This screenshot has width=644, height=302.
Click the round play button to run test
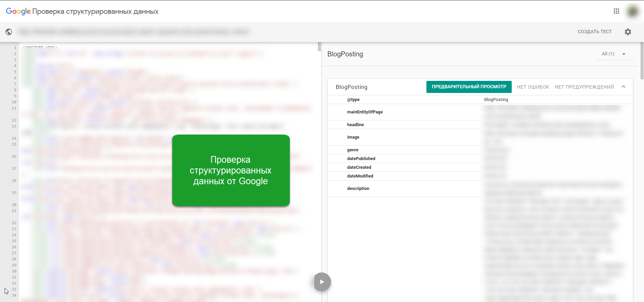pos(322,282)
